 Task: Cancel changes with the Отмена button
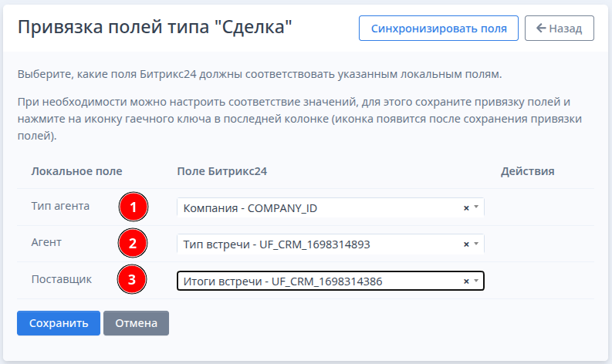(x=136, y=323)
